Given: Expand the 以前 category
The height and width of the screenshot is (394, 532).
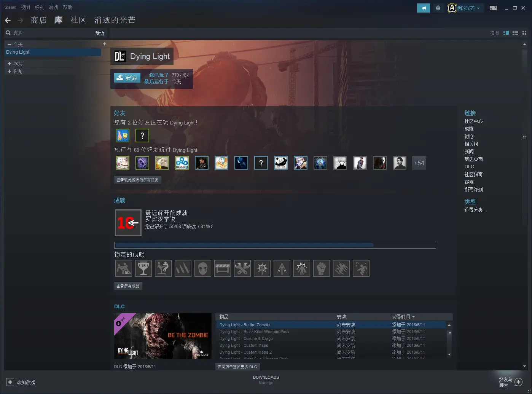Looking at the screenshot, I should coord(10,71).
